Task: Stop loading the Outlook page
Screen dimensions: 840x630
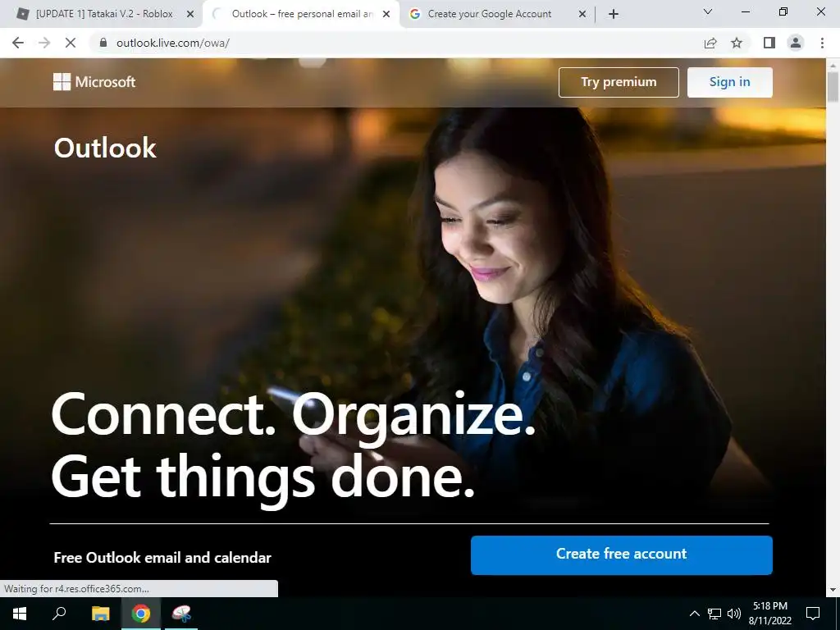Action: pyautogui.click(x=71, y=43)
